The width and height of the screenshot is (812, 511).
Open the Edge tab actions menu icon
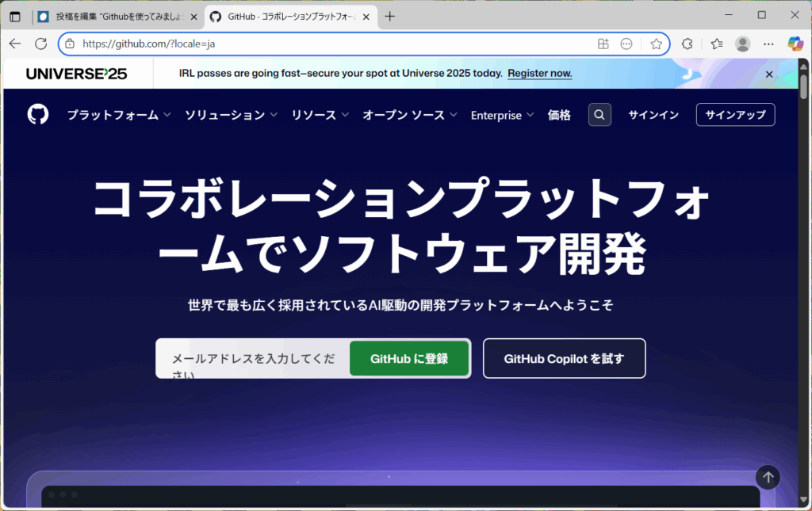[15, 16]
